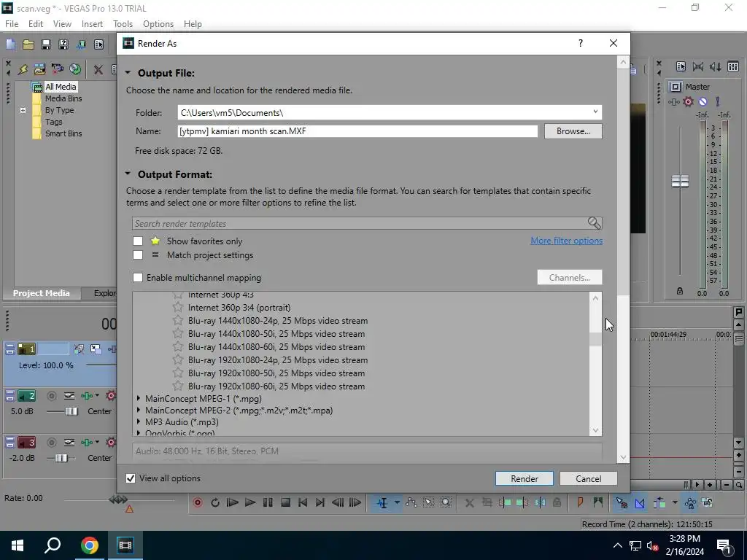Favorite Blu-ray 1440x1080-50i template star
Screen dimensions: 747x560
click(178, 333)
